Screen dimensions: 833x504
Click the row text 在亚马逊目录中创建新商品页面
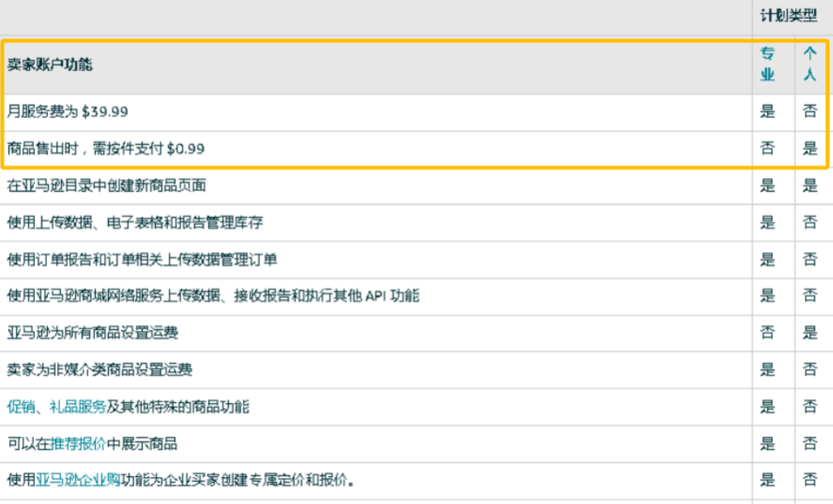tap(106, 186)
